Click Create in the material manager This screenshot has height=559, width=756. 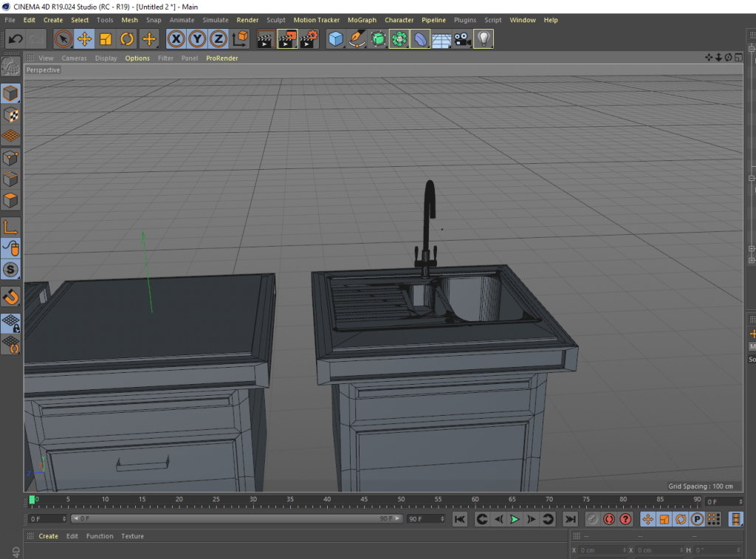coord(49,536)
